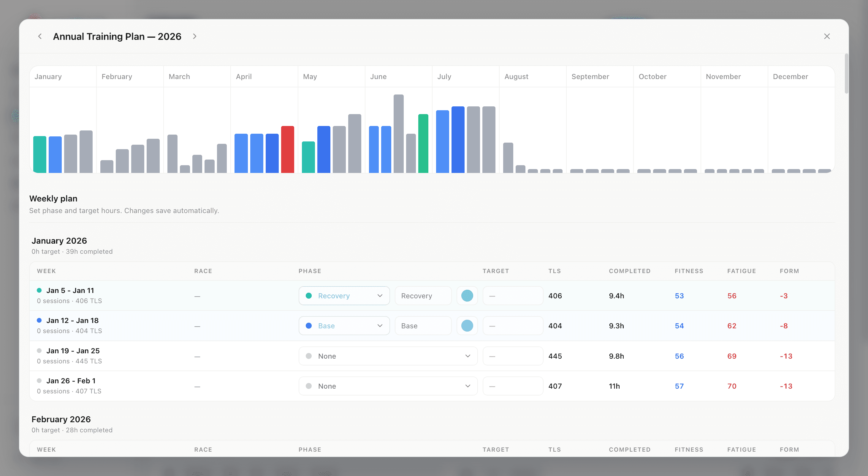Select the Jan 12 - Jan 18 week row
868x476 pixels.
click(432, 326)
